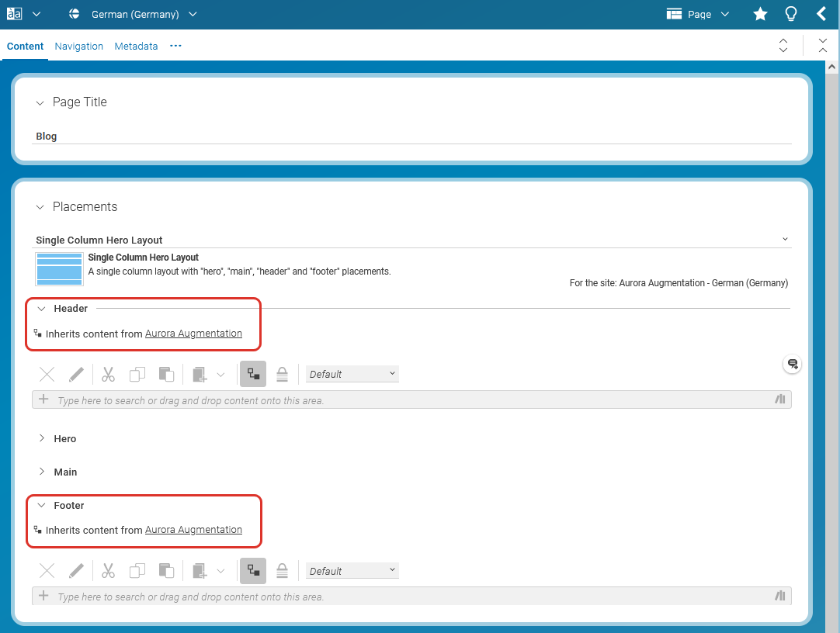Click the Header content search input field
The height and width of the screenshot is (633, 840).
[311, 400]
